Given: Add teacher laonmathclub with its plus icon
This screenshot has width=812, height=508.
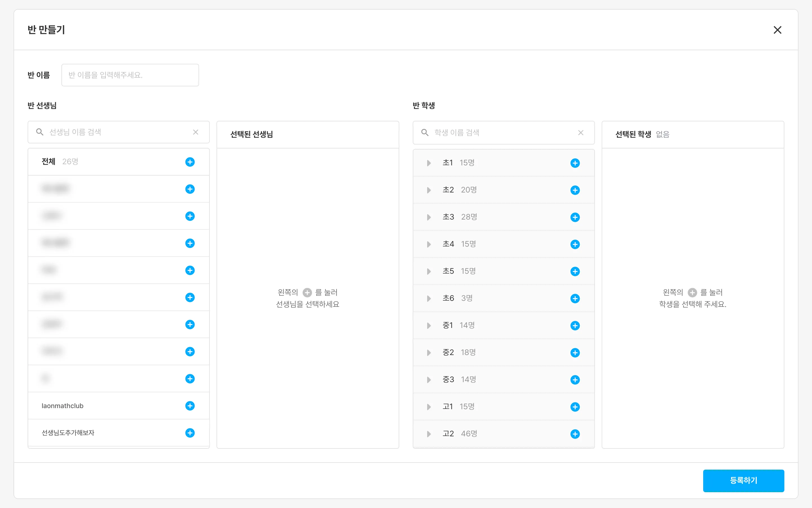Looking at the screenshot, I should tap(190, 406).
